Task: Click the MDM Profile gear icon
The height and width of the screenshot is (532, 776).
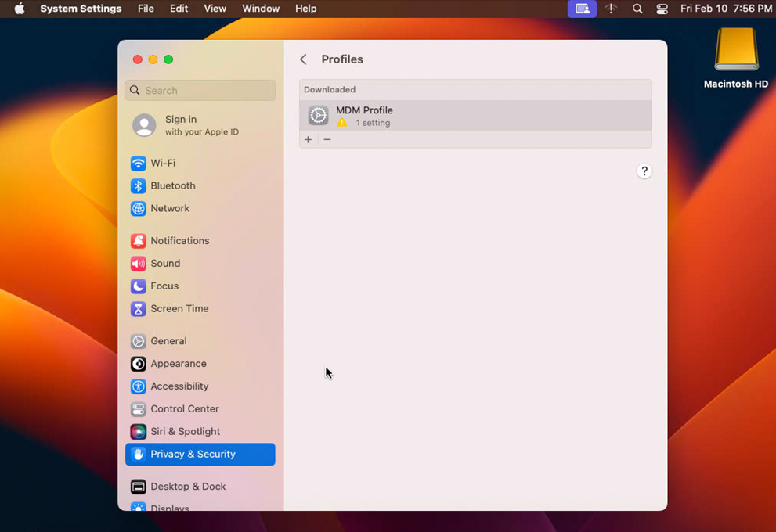Action: point(318,116)
